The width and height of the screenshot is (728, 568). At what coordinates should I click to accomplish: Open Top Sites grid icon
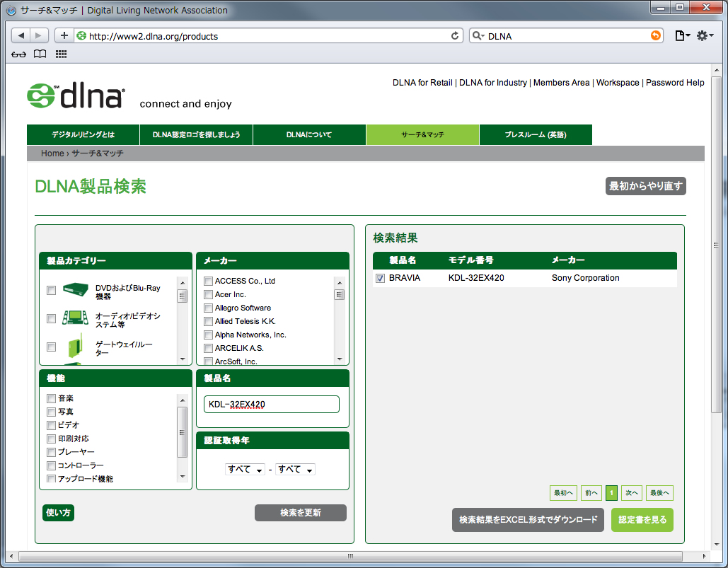coord(62,54)
